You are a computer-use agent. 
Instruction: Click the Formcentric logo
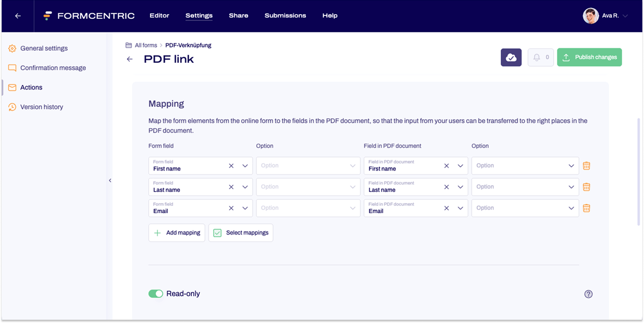click(89, 16)
